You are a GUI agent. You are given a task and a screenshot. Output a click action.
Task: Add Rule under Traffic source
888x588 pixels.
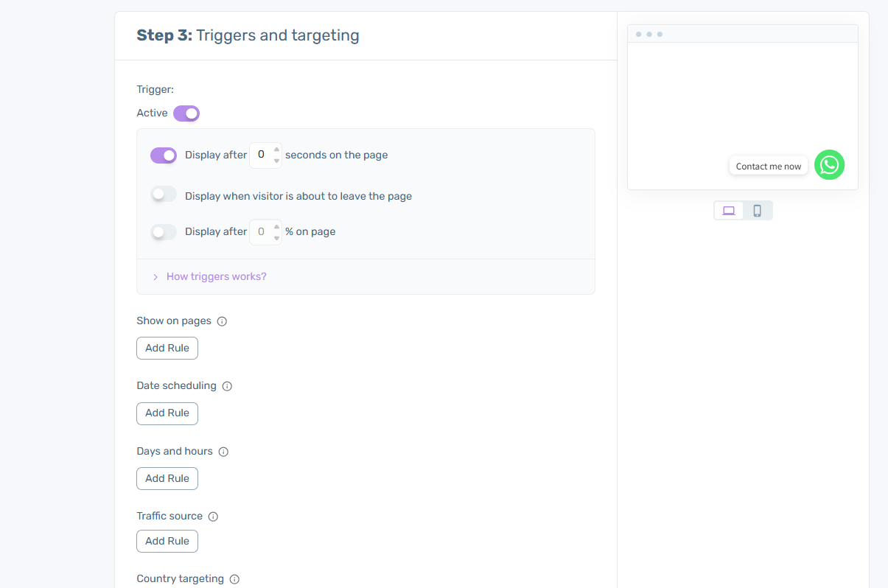(x=167, y=541)
